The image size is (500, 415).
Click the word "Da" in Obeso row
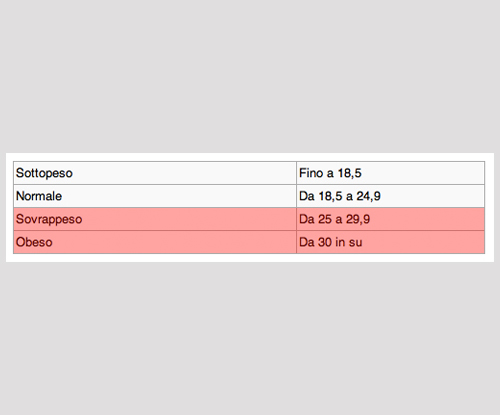(x=307, y=242)
